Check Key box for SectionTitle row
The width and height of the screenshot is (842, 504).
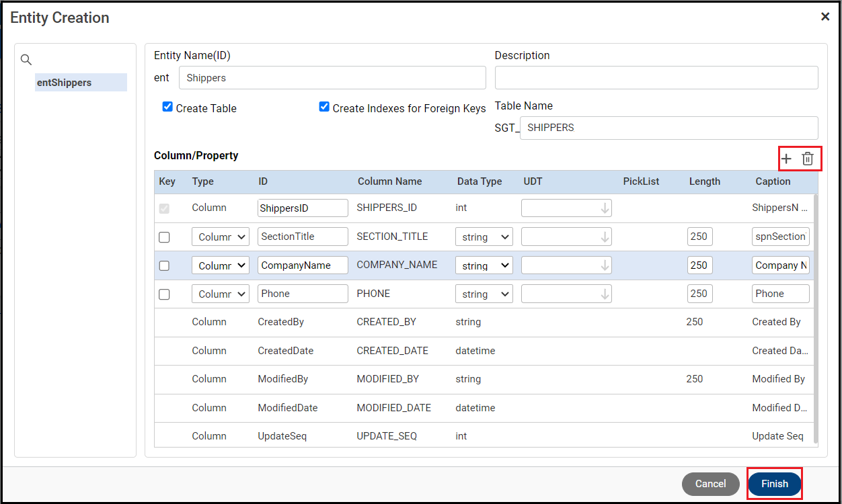tap(164, 237)
